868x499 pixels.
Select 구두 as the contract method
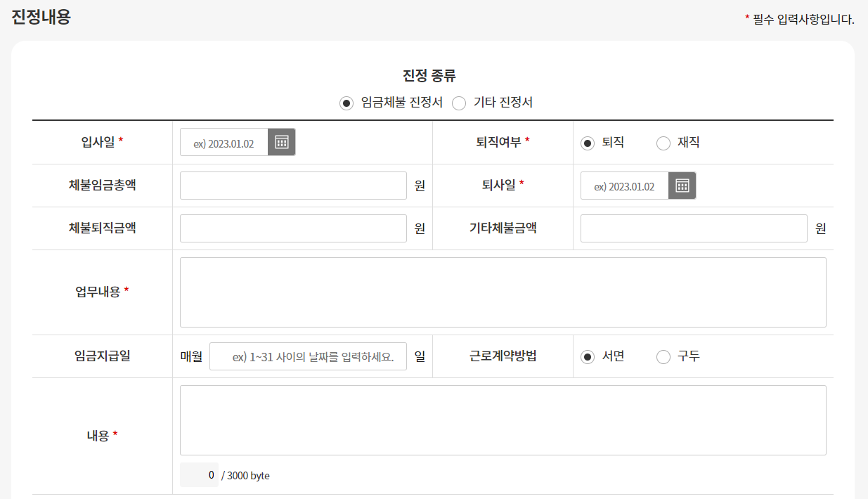pos(663,356)
